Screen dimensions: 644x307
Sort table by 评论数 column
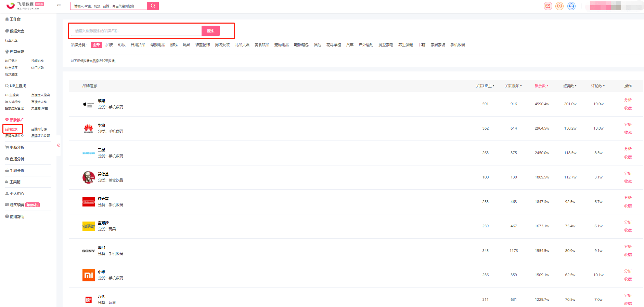click(x=598, y=86)
